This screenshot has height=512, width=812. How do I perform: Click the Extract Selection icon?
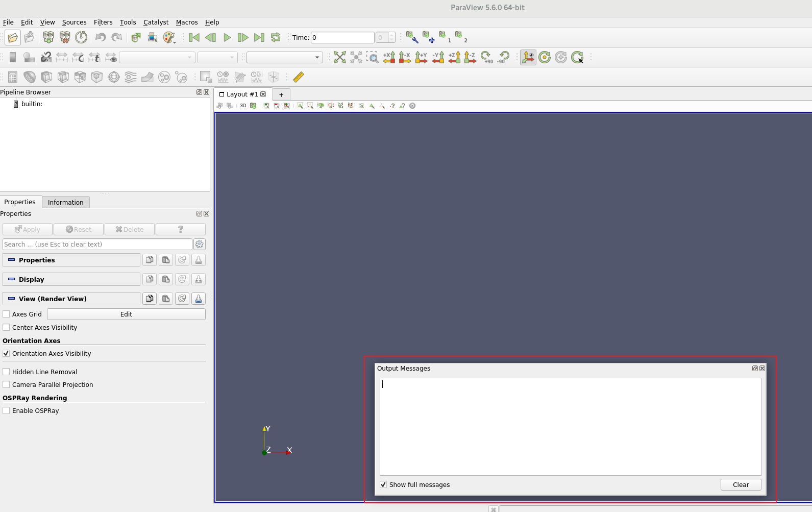[206, 77]
